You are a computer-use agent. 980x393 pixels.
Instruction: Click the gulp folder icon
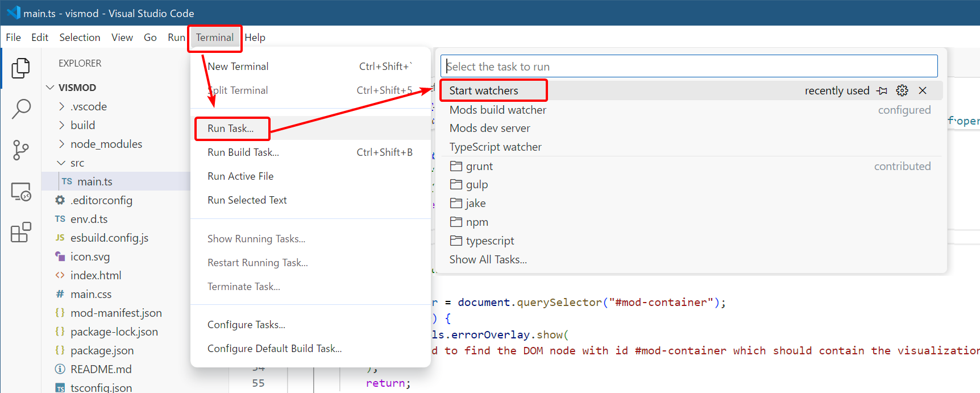456,184
